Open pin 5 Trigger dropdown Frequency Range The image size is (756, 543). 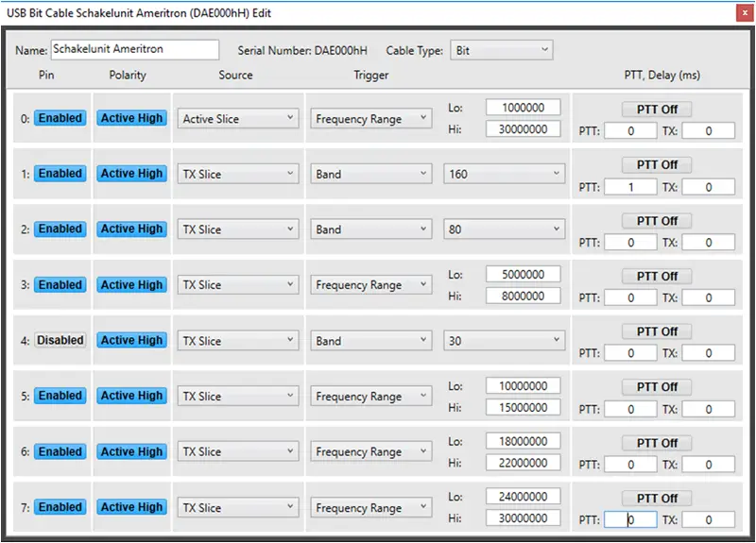370,396
